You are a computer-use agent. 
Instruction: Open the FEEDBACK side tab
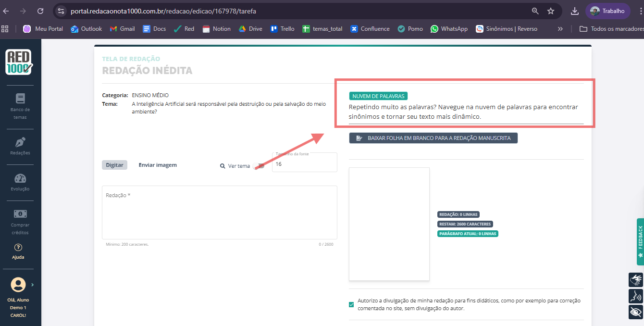[640, 242]
